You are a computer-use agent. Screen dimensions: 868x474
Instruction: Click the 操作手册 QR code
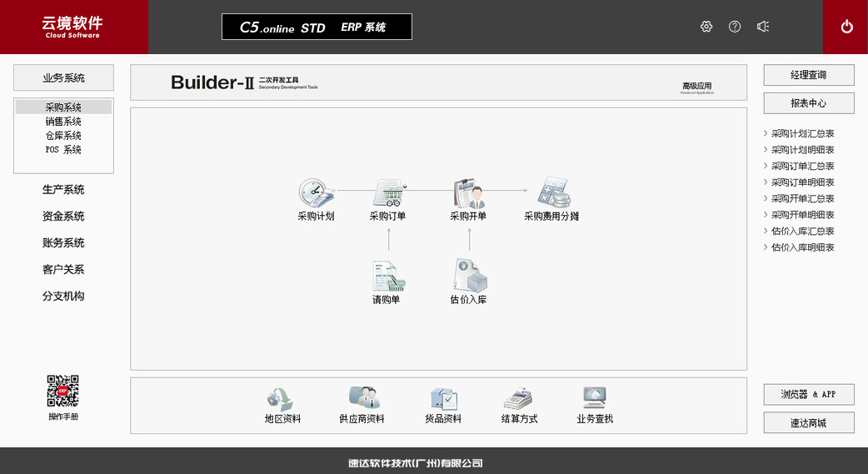point(63,391)
